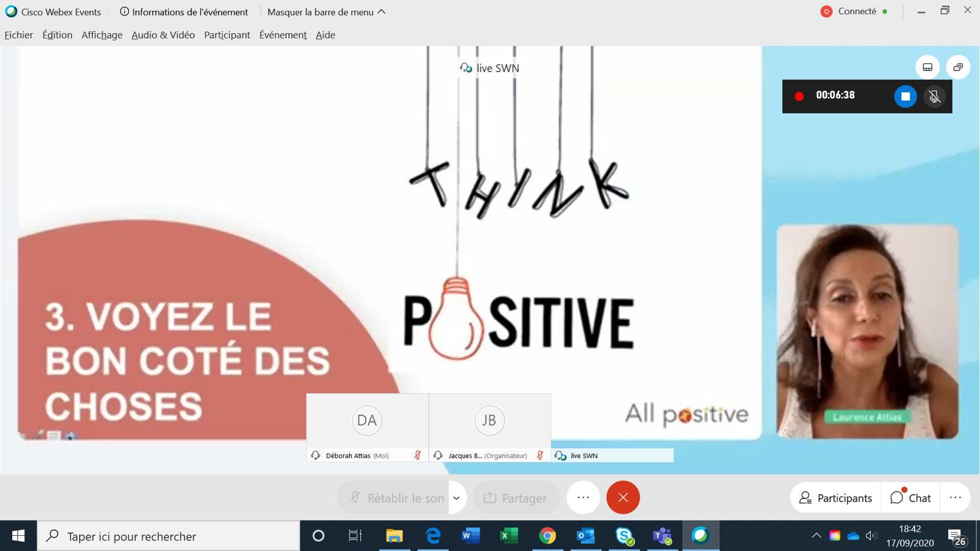980x551 pixels.
Task: Open Windows Start menu
Action: (18, 536)
